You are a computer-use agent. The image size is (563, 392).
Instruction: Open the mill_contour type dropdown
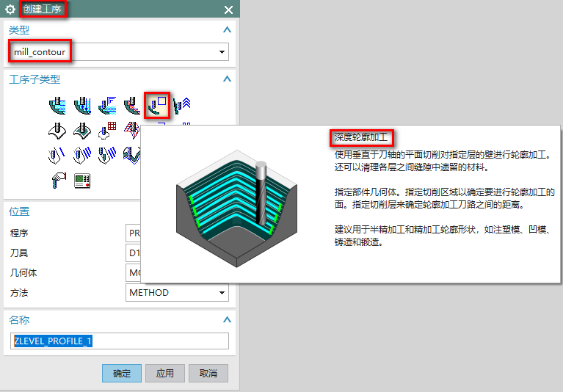(x=222, y=52)
